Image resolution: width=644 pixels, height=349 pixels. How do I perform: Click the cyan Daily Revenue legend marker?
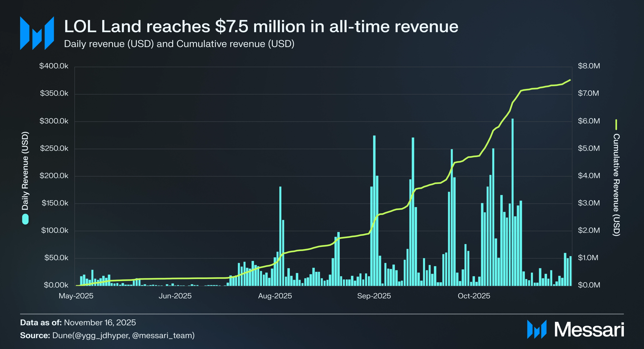tap(25, 219)
